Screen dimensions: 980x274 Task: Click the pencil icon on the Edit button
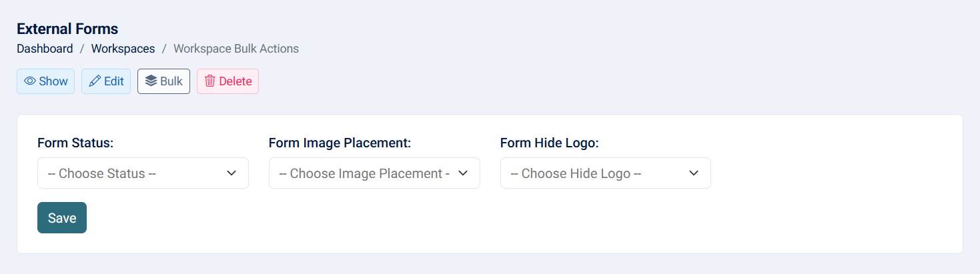pos(95,81)
